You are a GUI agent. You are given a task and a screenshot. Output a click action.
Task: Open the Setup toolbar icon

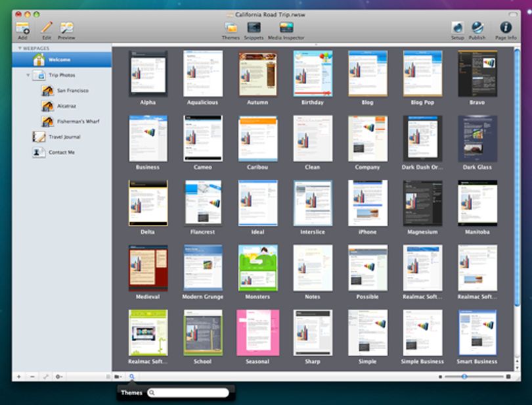pos(457,28)
